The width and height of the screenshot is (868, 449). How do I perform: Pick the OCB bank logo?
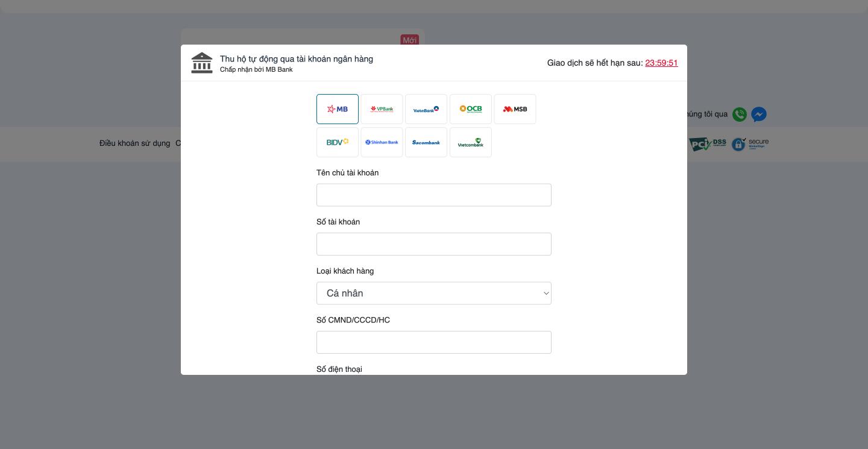(471, 109)
